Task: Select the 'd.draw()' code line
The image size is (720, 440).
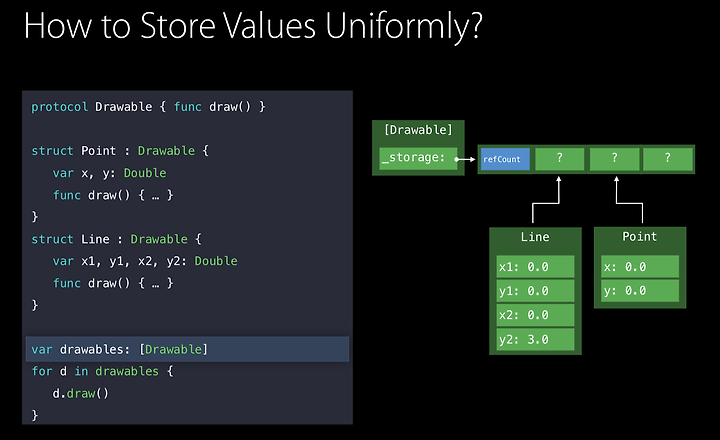Action: pyautogui.click(x=80, y=394)
